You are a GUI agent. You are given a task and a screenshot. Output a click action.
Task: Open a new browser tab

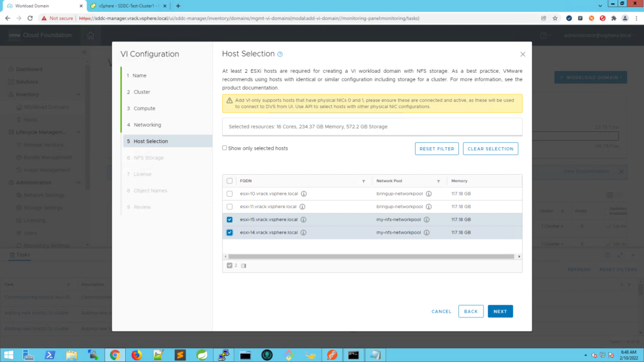178,6
